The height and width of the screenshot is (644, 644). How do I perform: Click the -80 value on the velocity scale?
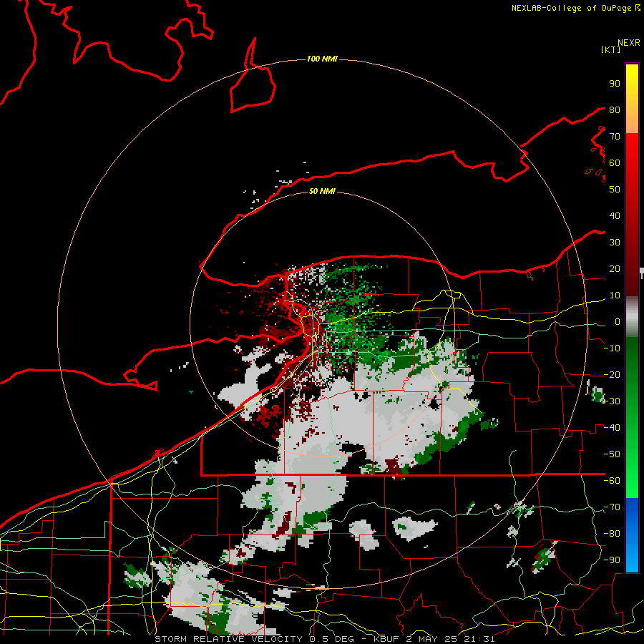(x=612, y=534)
